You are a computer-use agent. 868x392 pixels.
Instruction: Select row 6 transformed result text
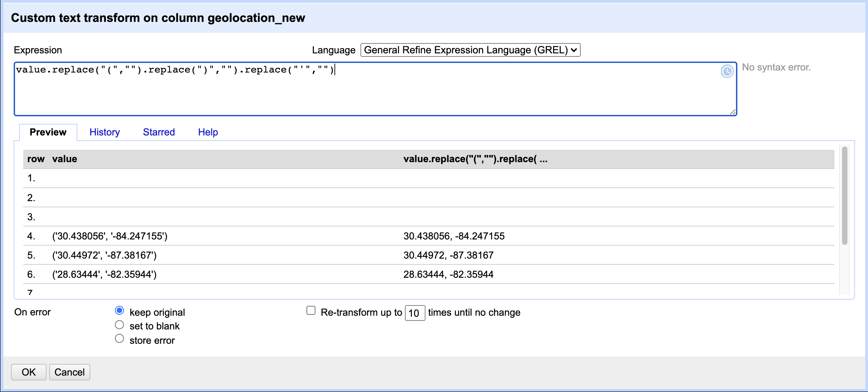point(448,274)
